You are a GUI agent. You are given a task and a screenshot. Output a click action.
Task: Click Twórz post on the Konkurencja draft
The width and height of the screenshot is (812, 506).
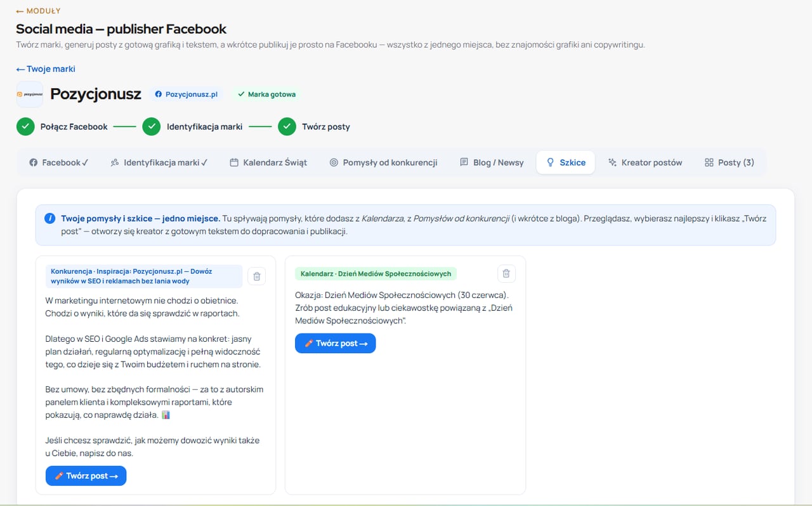coord(86,476)
